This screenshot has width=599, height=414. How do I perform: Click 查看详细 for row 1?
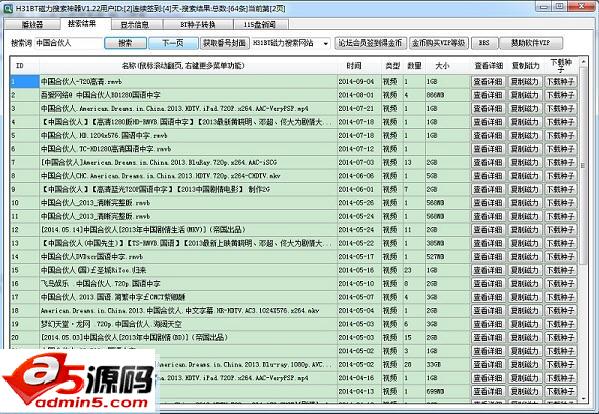(488, 81)
